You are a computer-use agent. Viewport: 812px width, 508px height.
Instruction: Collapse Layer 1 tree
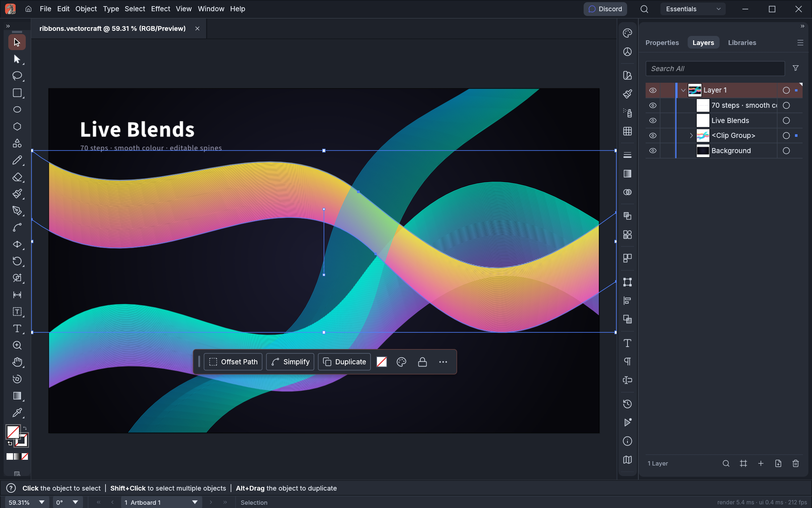(683, 90)
